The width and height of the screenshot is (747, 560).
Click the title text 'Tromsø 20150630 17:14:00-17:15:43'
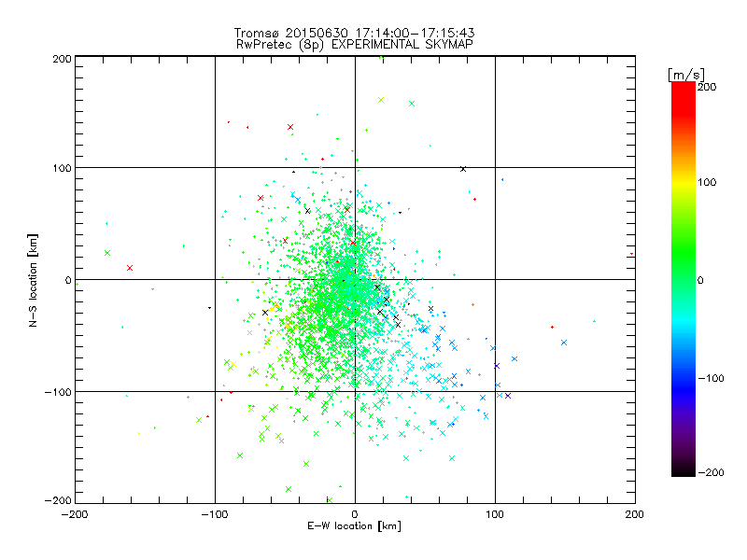point(354,33)
